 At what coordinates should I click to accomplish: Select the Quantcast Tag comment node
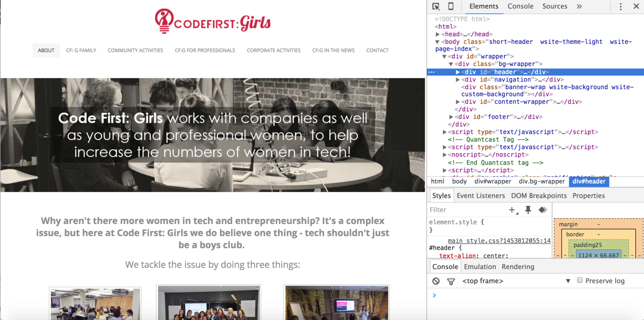coord(488,139)
